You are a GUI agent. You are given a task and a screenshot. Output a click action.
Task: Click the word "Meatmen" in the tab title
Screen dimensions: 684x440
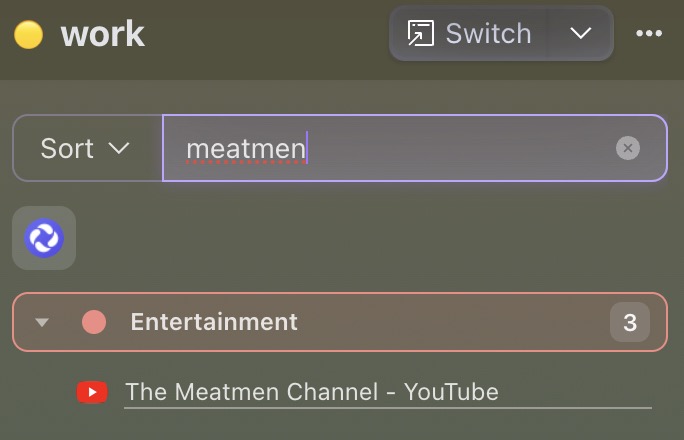pos(220,392)
